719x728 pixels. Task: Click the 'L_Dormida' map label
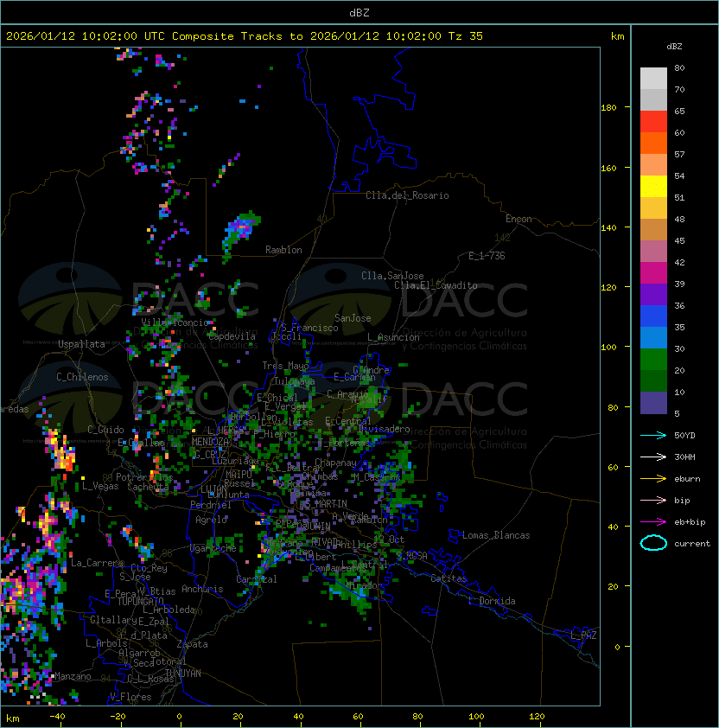coord(492,601)
